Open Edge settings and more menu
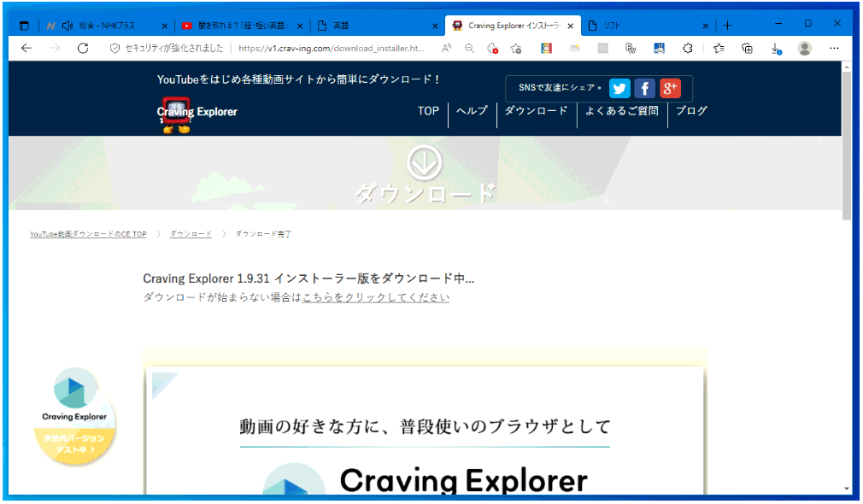863x504 pixels. (x=834, y=49)
